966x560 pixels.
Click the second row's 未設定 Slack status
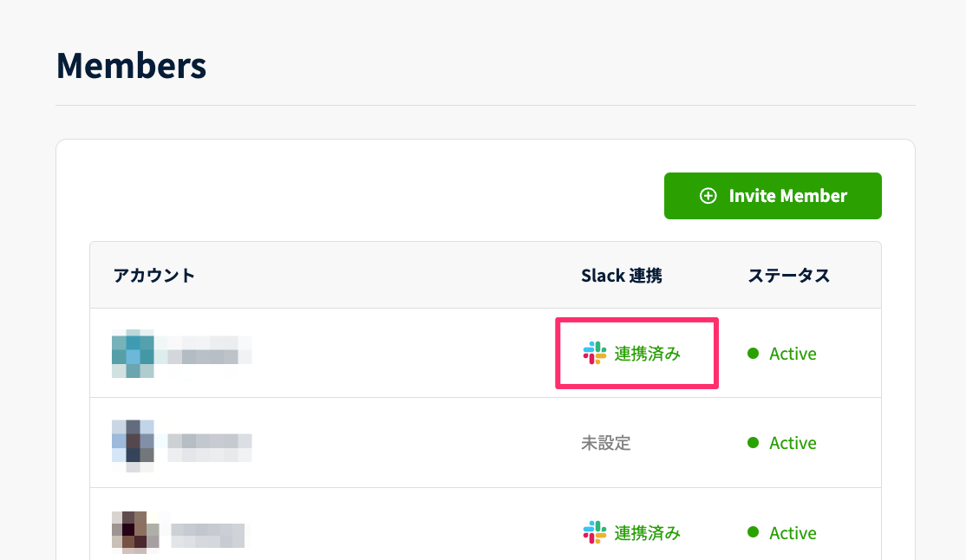click(x=605, y=443)
